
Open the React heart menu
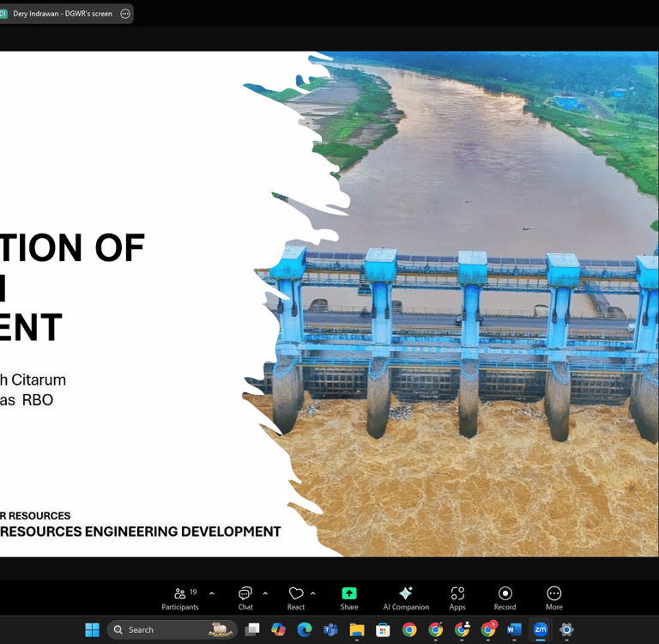pyautogui.click(x=296, y=598)
